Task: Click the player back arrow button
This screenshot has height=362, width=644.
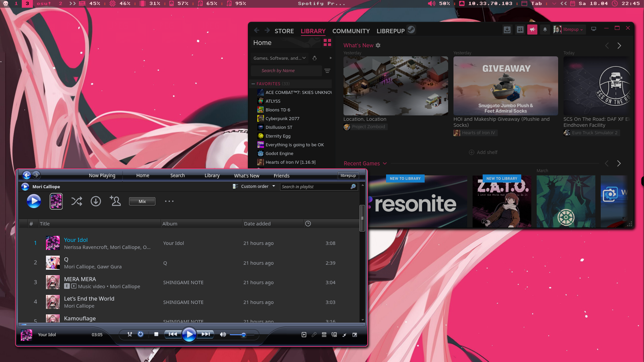Action: click(26, 175)
